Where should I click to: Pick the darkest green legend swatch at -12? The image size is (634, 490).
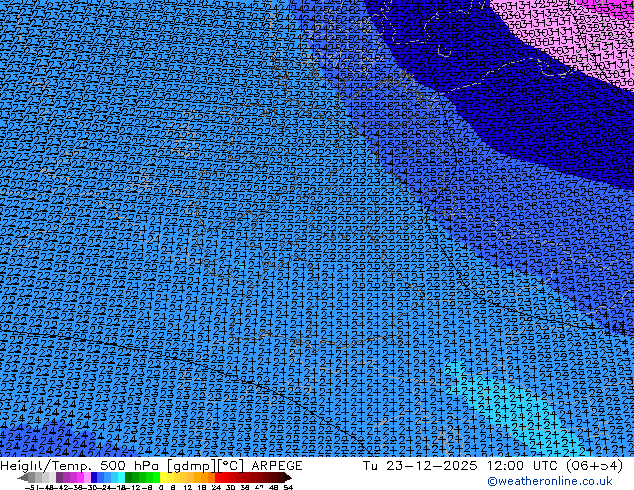click(129, 478)
